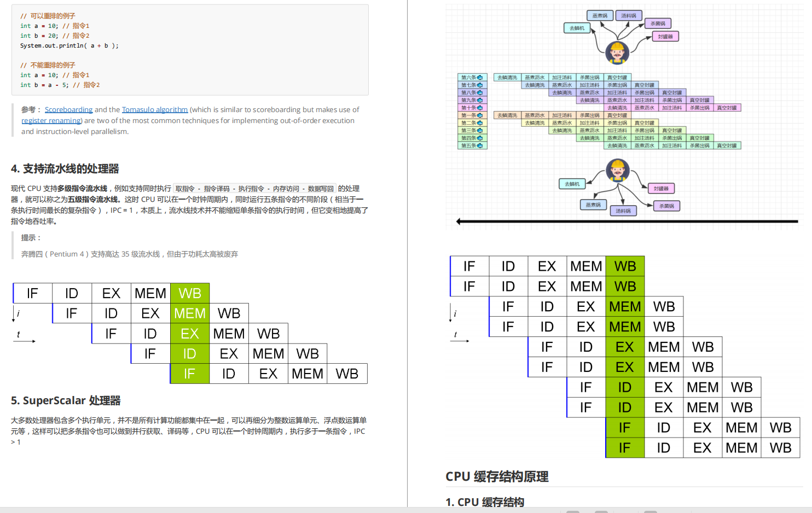Click the code line int b = a - 5
Screen dimensions: 812x513
pos(60,85)
